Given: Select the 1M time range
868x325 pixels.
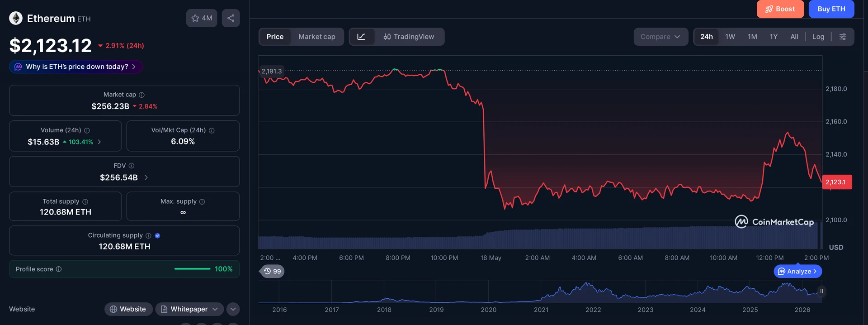Looking at the screenshot, I should click(x=752, y=37).
